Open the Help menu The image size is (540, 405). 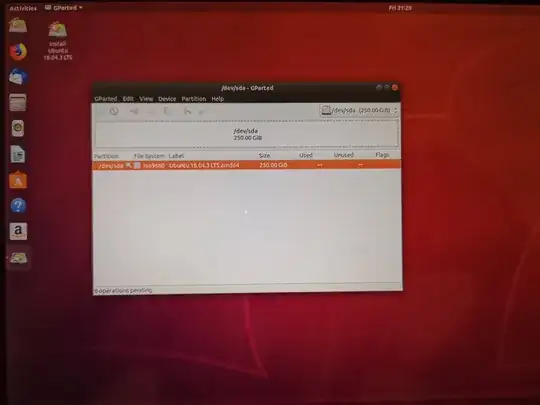[x=218, y=99]
